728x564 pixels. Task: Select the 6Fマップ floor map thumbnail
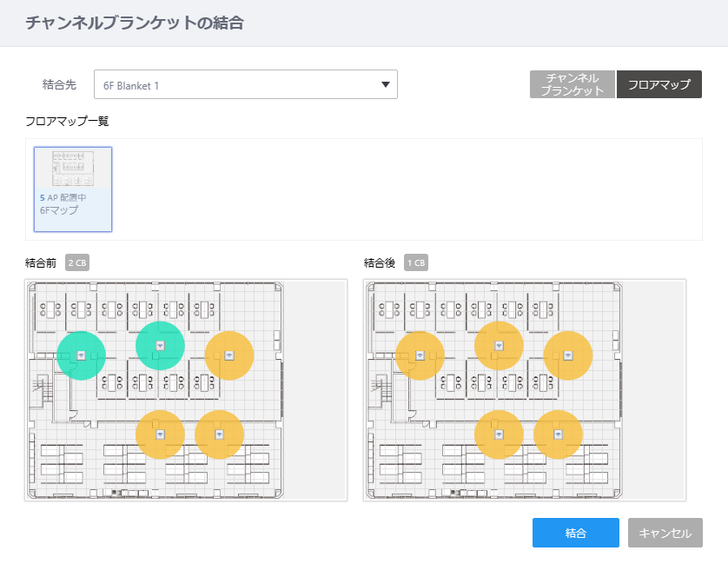click(73, 189)
